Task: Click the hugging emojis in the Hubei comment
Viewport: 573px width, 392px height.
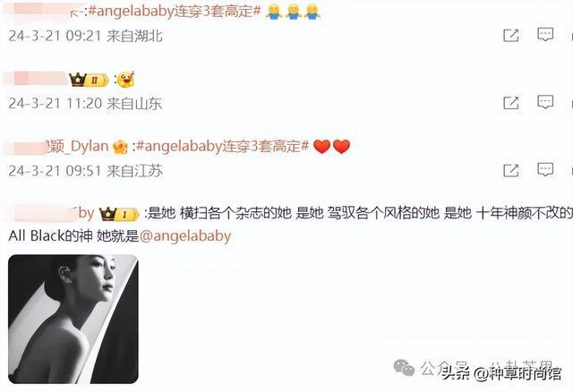Action: coord(293,12)
